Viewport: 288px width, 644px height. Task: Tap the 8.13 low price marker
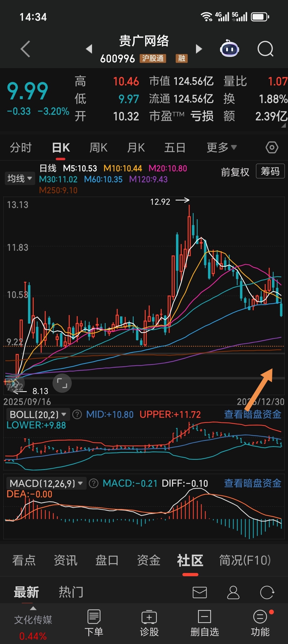40,391
